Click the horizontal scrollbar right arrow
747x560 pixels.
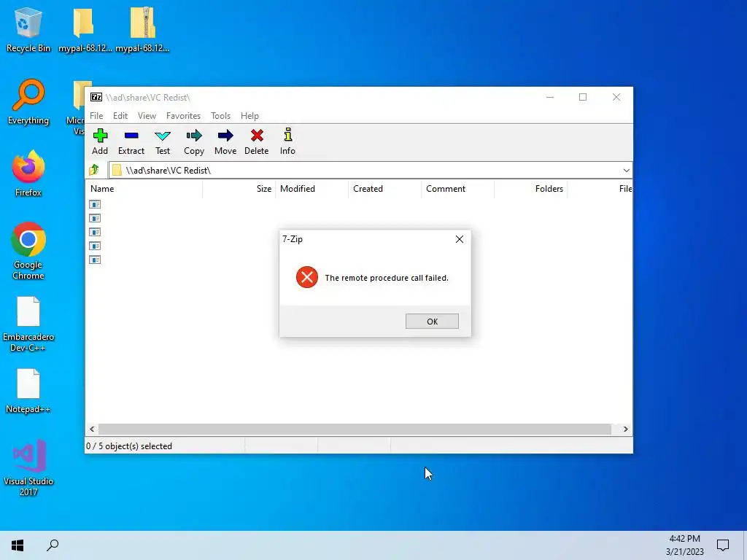[x=625, y=429]
